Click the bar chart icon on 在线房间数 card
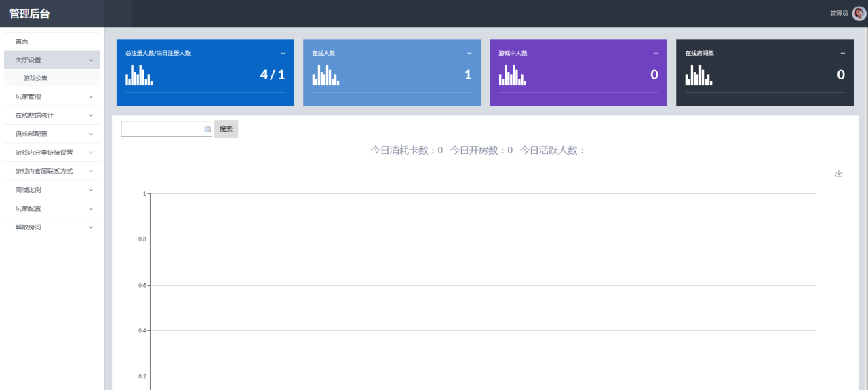Viewport: 868px width, 390px height. tap(698, 75)
